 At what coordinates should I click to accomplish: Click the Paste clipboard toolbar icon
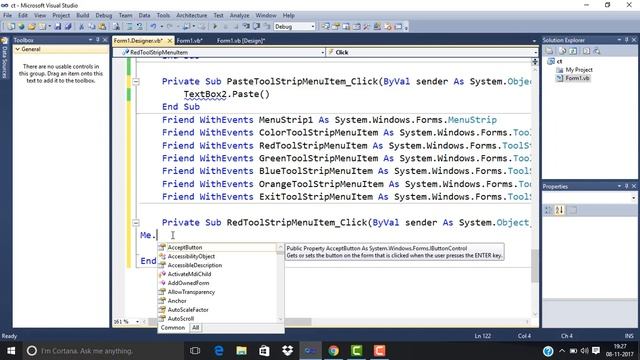[x=102, y=27]
